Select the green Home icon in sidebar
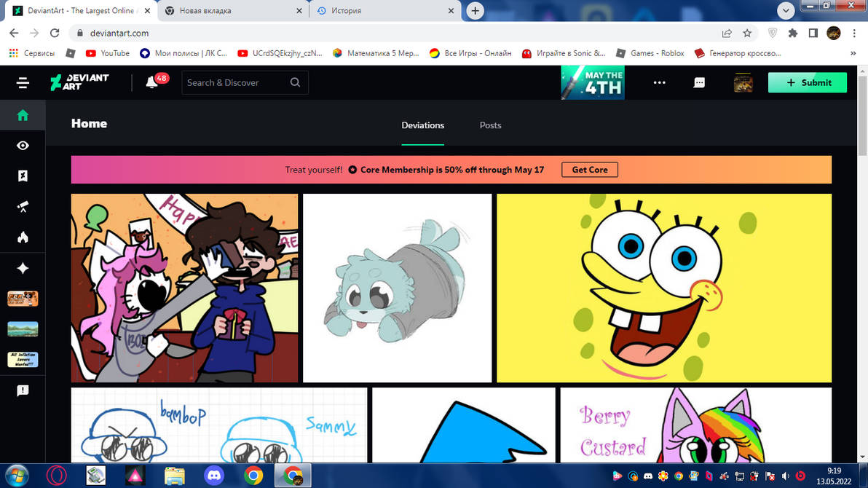The width and height of the screenshot is (868, 488). pos(23,115)
